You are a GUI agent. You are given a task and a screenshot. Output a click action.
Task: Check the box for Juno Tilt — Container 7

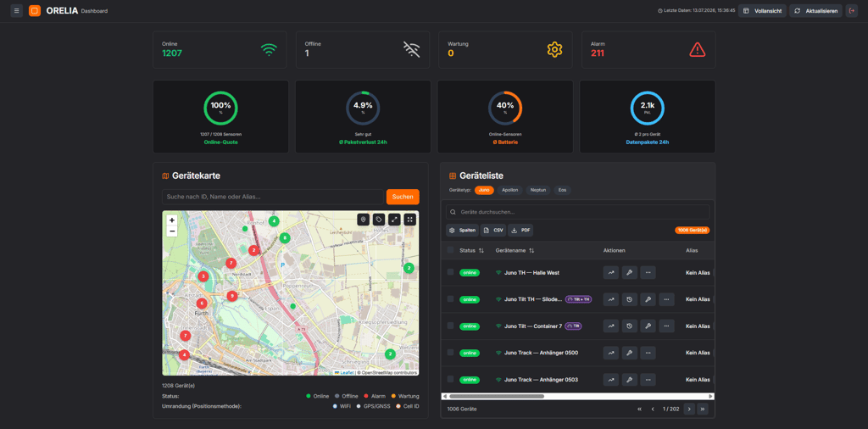451,326
